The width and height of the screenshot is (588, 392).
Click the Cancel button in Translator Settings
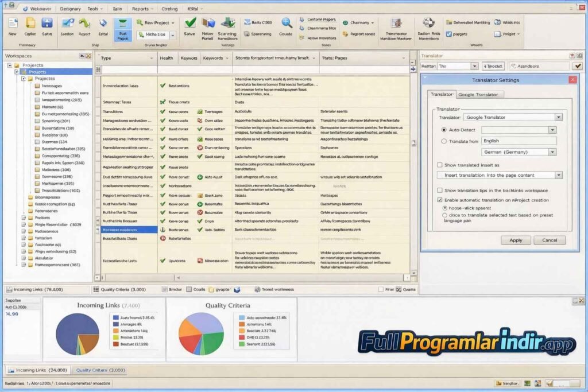549,240
